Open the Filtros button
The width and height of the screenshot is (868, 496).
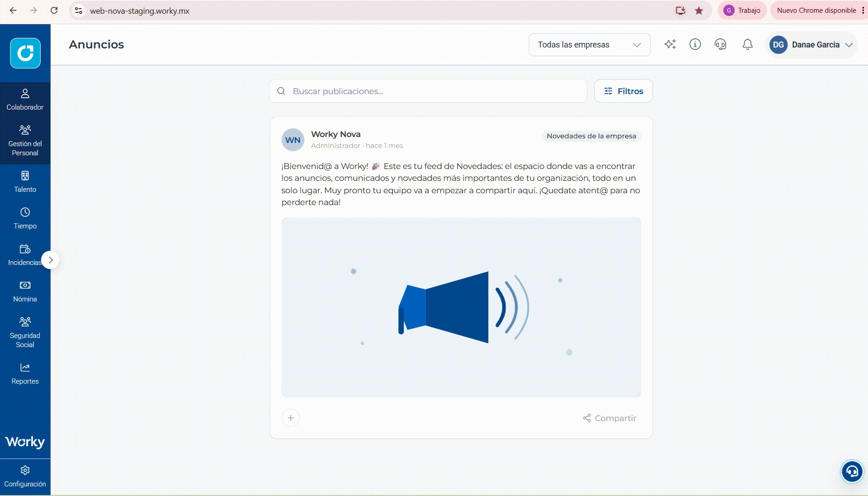pyautogui.click(x=623, y=91)
